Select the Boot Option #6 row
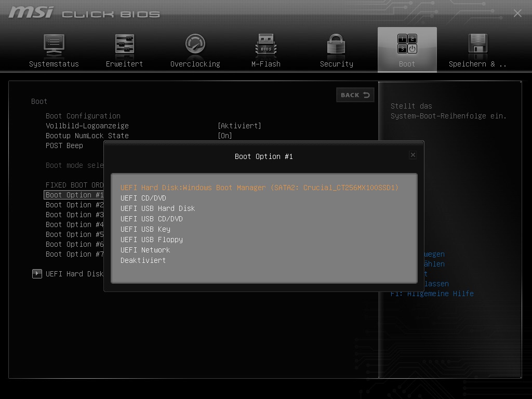This screenshot has height=399, width=532. tap(75, 244)
